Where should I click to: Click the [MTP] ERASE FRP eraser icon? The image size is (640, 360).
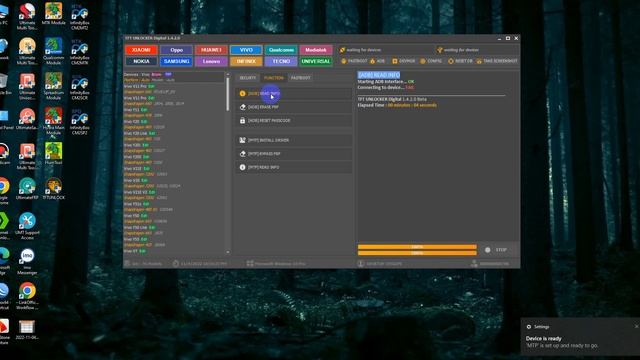click(242, 153)
